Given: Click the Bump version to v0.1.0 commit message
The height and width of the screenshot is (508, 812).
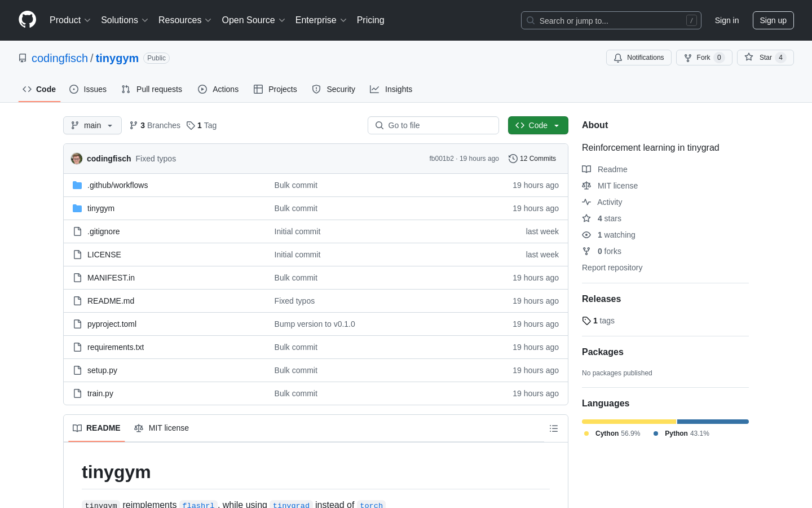Looking at the screenshot, I should (315, 324).
